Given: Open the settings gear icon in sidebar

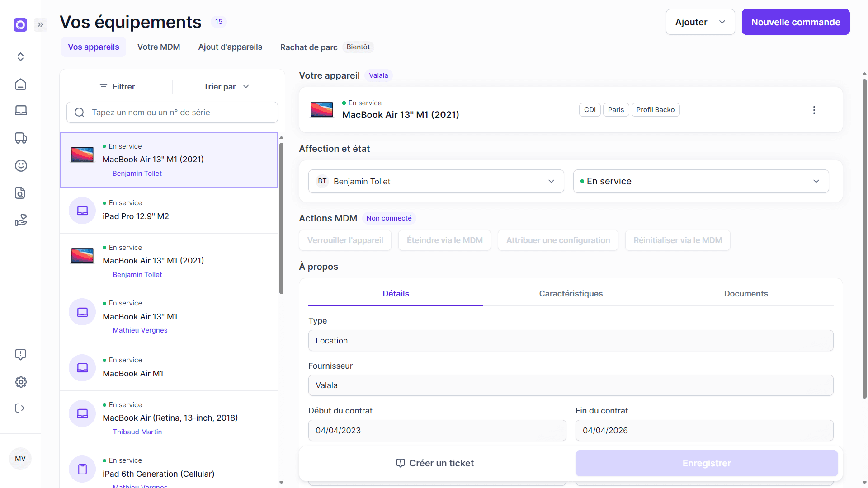Looking at the screenshot, I should tap(21, 382).
